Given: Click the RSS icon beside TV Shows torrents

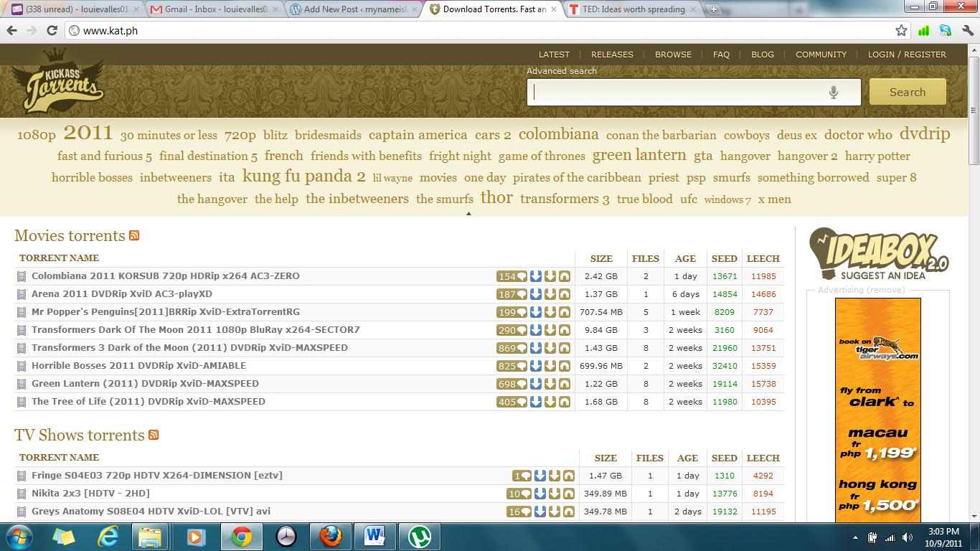Looking at the screenshot, I should [154, 435].
